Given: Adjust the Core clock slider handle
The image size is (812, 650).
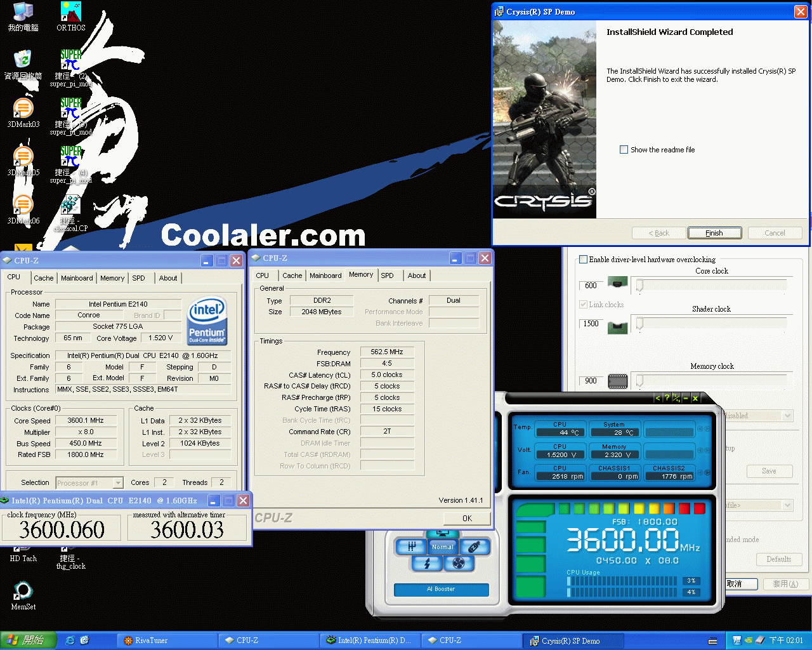Looking at the screenshot, I should point(640,285).
